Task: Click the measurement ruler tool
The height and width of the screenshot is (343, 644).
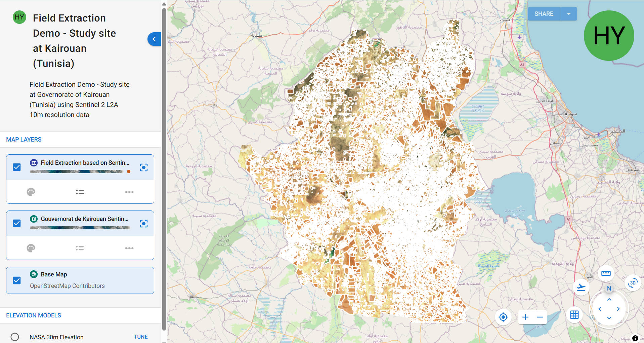Action: (606, 273)
